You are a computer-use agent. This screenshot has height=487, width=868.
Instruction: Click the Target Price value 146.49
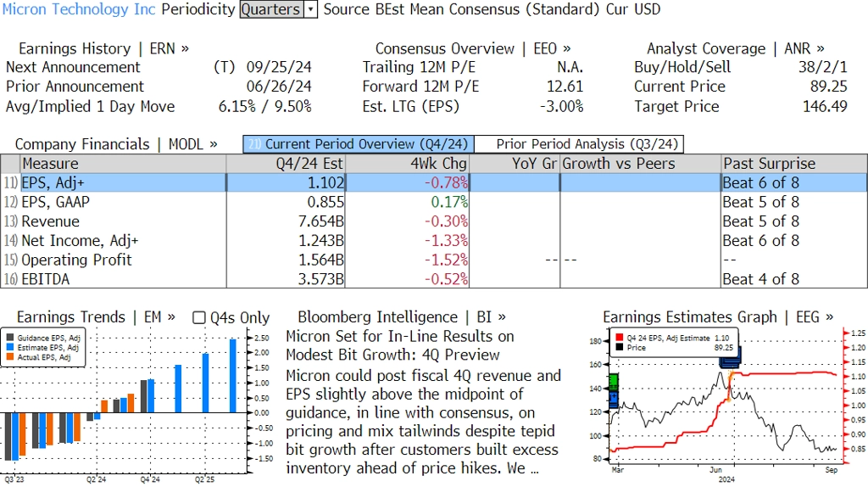(825, 106)
